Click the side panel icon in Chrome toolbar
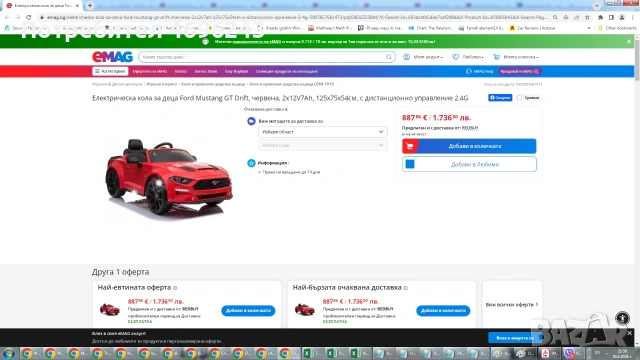Screen dimensions: 640x360 (x=611, y=18)
